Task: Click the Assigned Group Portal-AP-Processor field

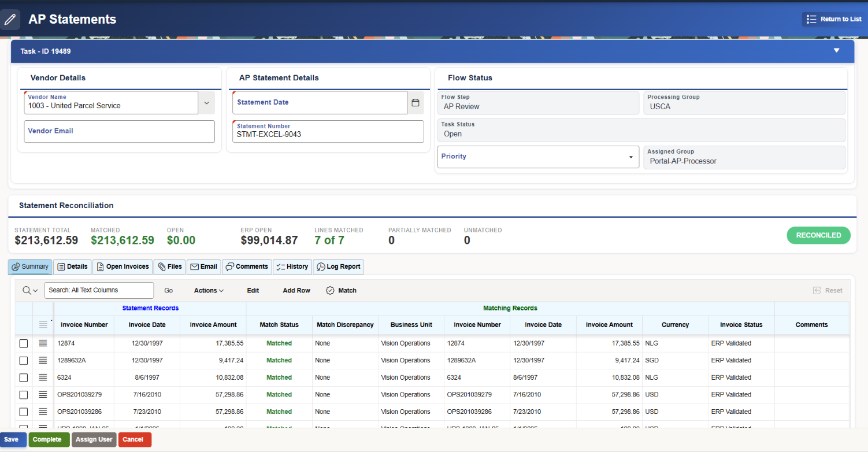Action: pyautogui.click(x=744, y=157)
